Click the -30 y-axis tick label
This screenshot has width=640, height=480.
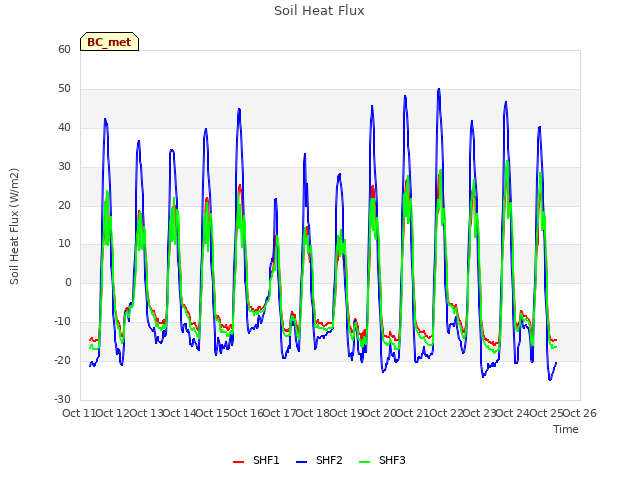pyautogui.click(x=62, y=399)
